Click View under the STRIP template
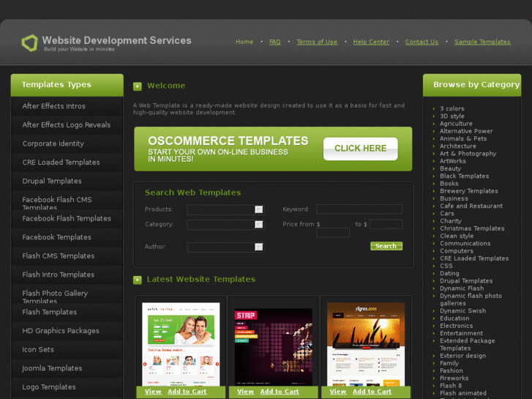This screenshot has width=532, height=399. click(x=246, y=392)
